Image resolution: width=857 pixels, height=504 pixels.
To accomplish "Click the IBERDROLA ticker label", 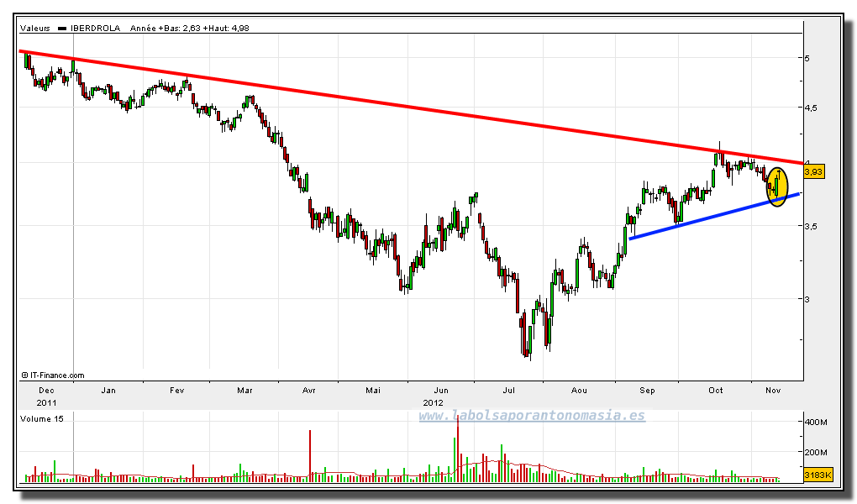I will pyautogui.click(x=95, y=28).
